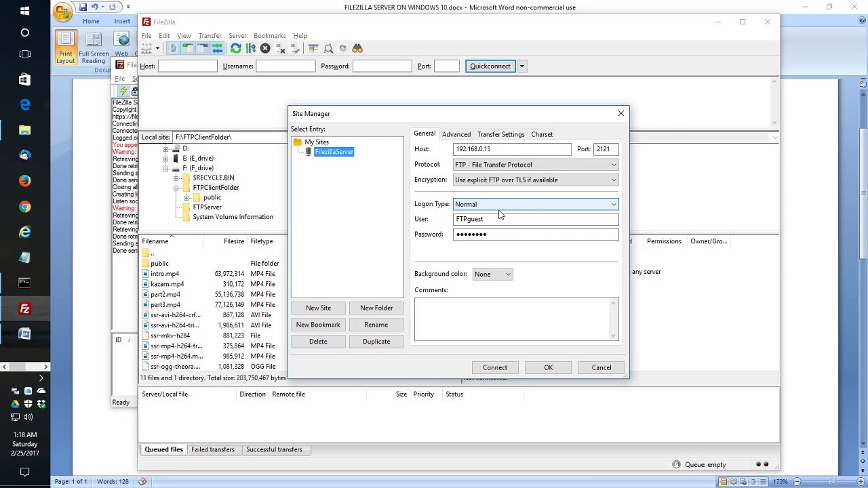Image resolution: width=868 pixels, height=488 pixels.
Task: Open the Logon Type dropdown
Action: (536, 204)
